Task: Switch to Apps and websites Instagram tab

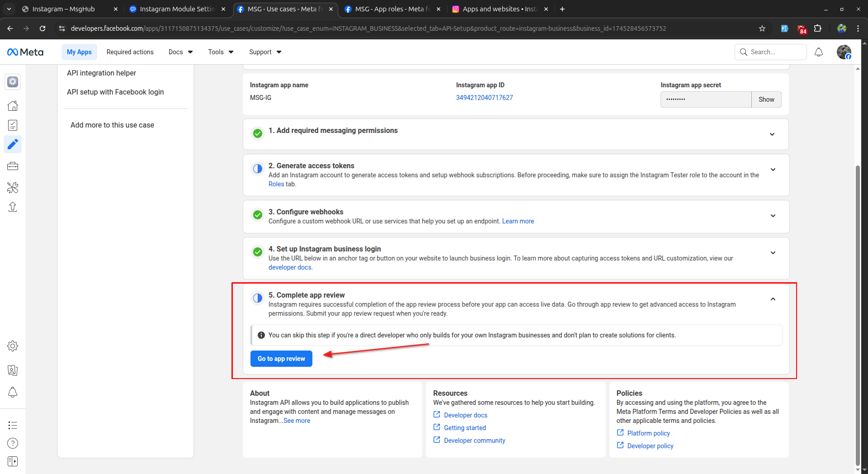Action: pyautogui.click(x=500, y=9)
